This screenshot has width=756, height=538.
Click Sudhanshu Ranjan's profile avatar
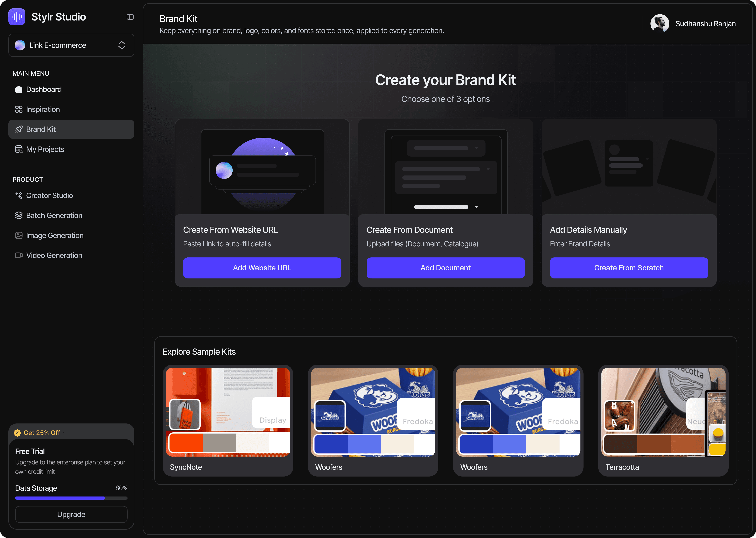(x=660, y=23)
